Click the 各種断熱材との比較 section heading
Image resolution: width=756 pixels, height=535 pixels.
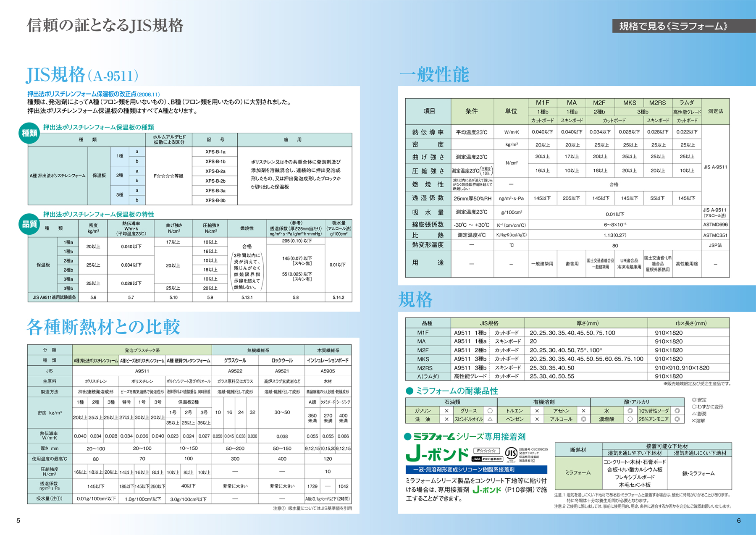pos(103,327)
